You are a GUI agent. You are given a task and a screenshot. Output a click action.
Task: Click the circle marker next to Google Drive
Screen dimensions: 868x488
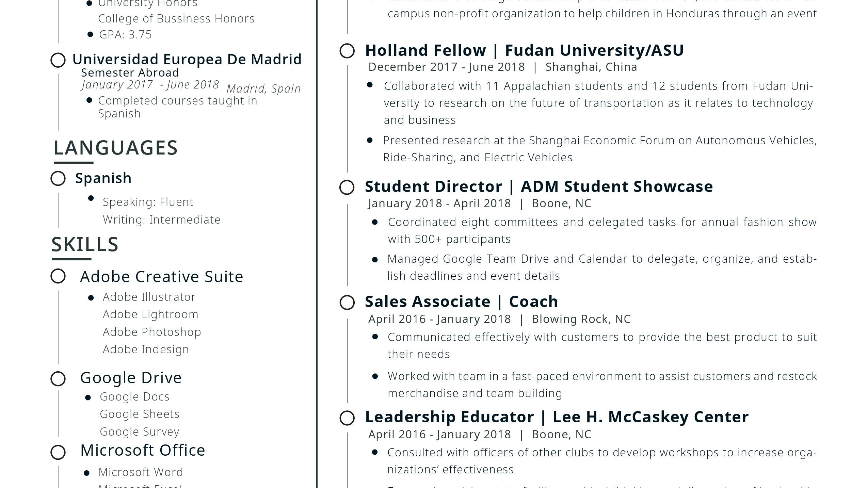[x=58, y=378]
